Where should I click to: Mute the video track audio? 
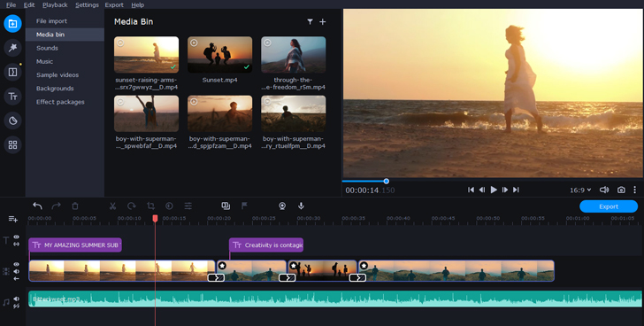[x=17, y=271]
